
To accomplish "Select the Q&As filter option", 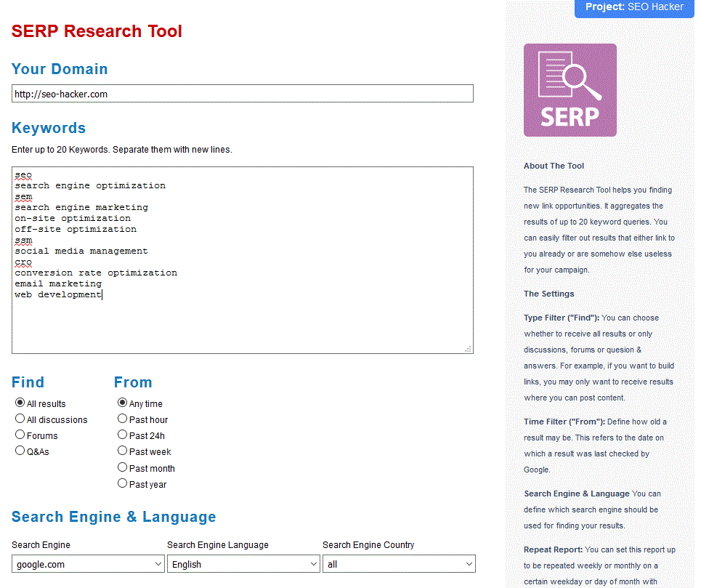I will pyautogui.click(x=20, y=451).
